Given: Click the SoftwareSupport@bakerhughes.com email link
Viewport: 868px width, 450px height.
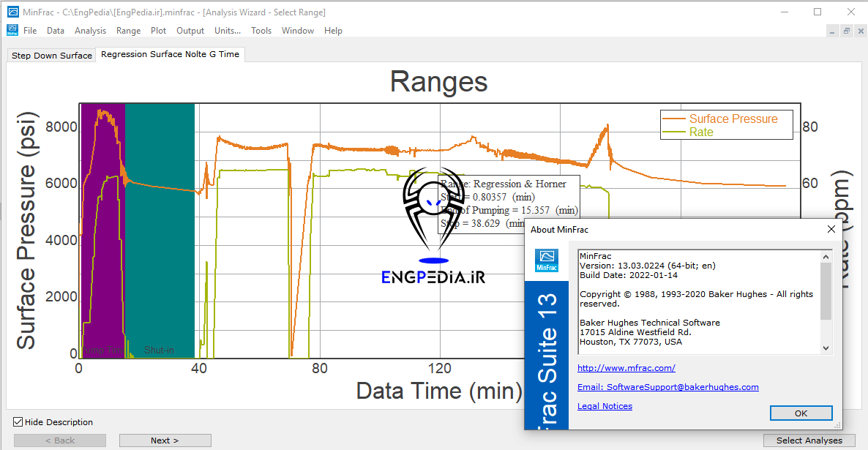Looking at the screenshot, I should pyautogui.click(x=667, y=387).
